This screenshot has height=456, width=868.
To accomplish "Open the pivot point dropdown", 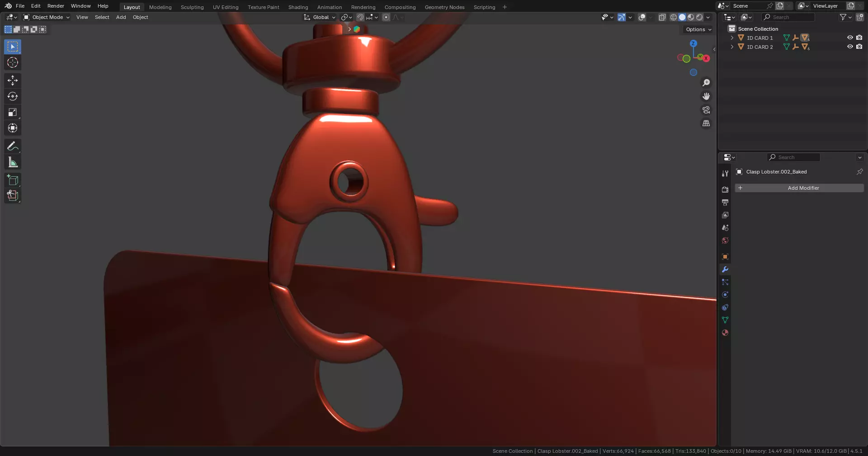I will point(346,17).
